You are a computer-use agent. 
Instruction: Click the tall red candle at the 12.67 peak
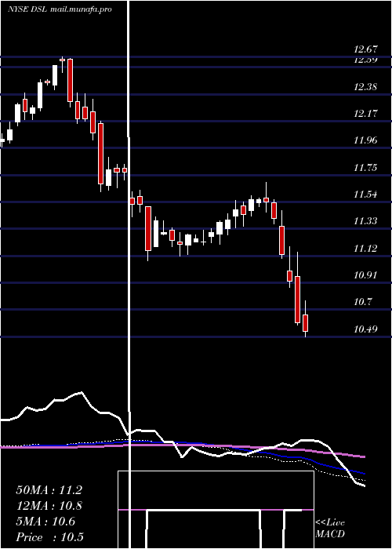70,80
